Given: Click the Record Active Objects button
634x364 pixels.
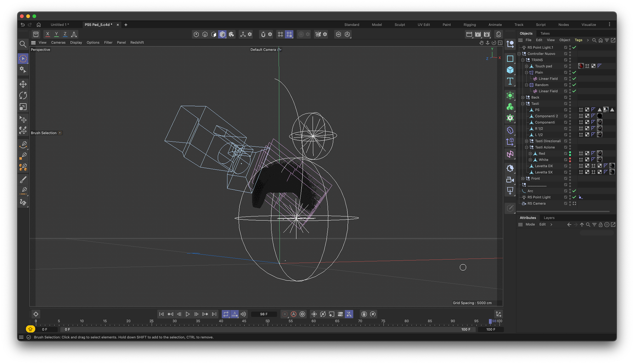Looking at the screenshot, I should tap(285, 314).
